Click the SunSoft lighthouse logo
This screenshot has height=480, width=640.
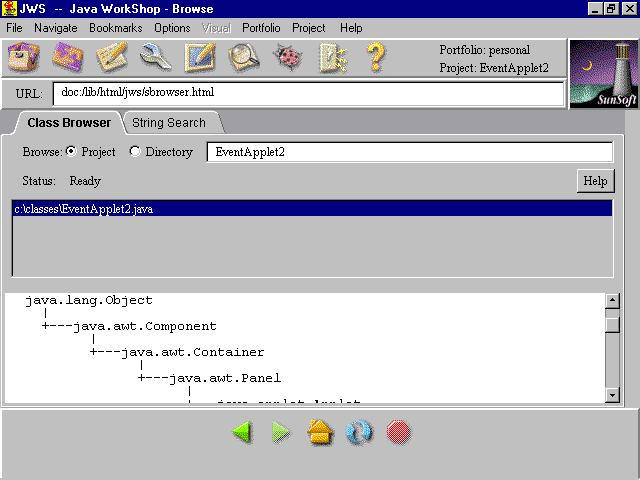tap(604, 74)
